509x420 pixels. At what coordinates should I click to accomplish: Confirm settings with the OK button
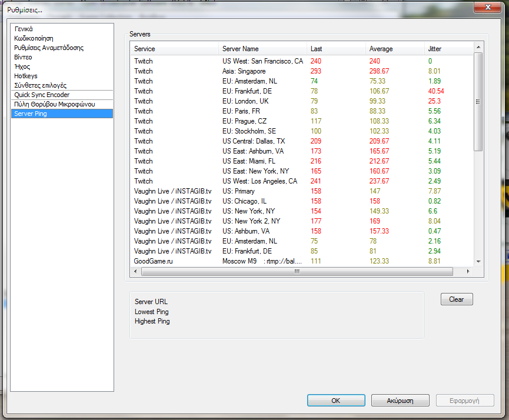click(336, 401)
